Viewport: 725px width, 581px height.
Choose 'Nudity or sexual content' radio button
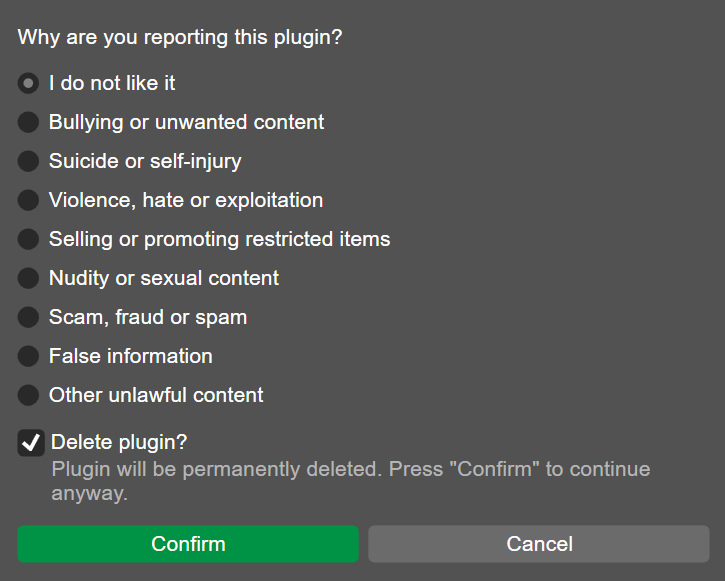point(29,278)
